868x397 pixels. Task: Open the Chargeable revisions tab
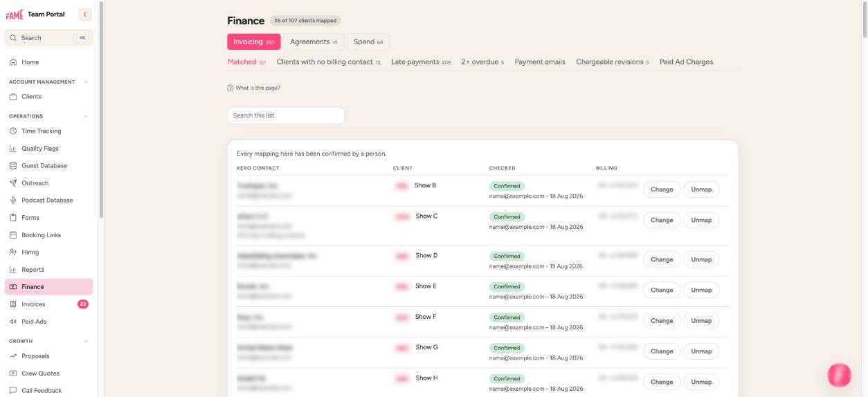coord(613,62)
